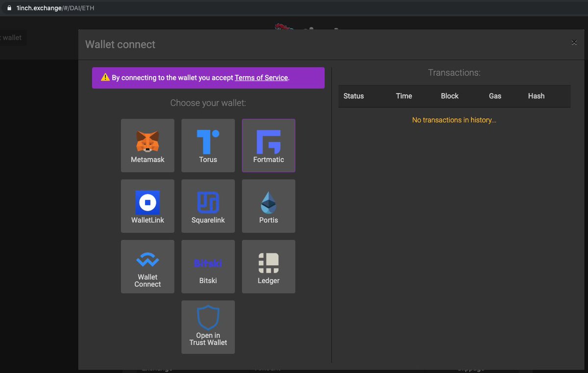Connect using WalletLink
This screenshot has height=373, width=588.
point(147,206)
